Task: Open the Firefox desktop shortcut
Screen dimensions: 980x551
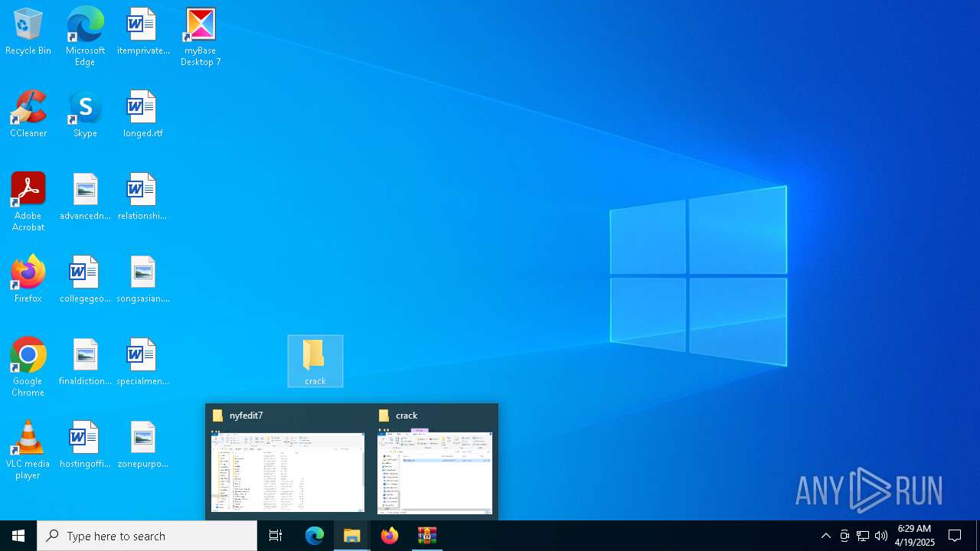Action: tap(28, 280)
